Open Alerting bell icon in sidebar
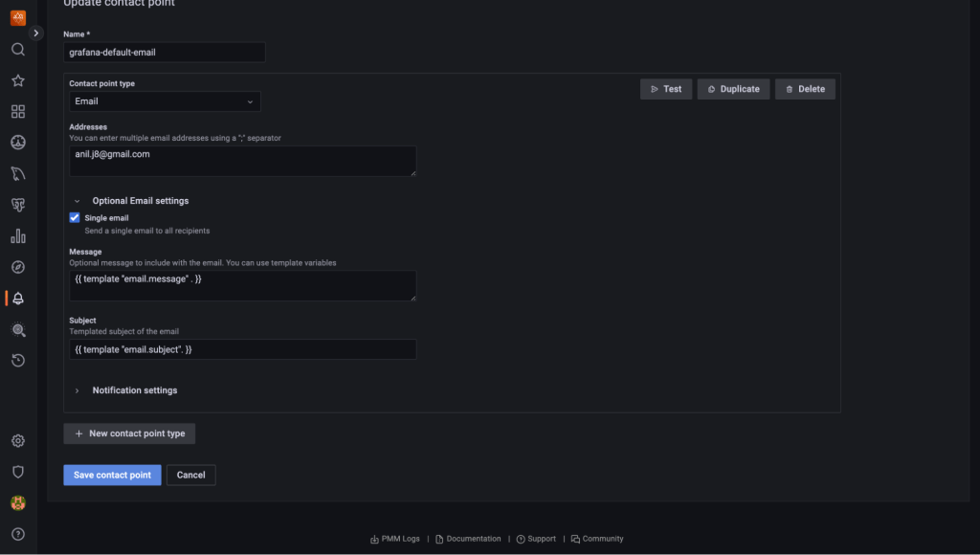980x555 pixels. pyautogui.click(x=18, y=299)
